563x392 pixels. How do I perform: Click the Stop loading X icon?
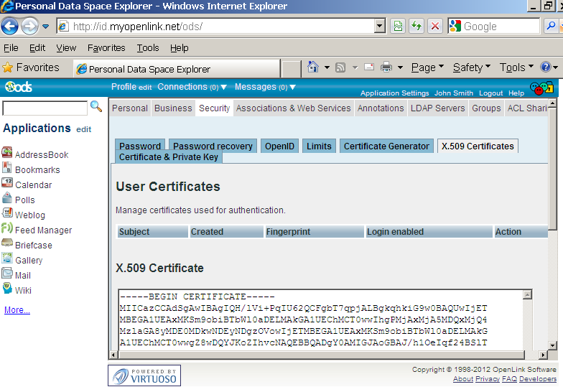[434, 27]
